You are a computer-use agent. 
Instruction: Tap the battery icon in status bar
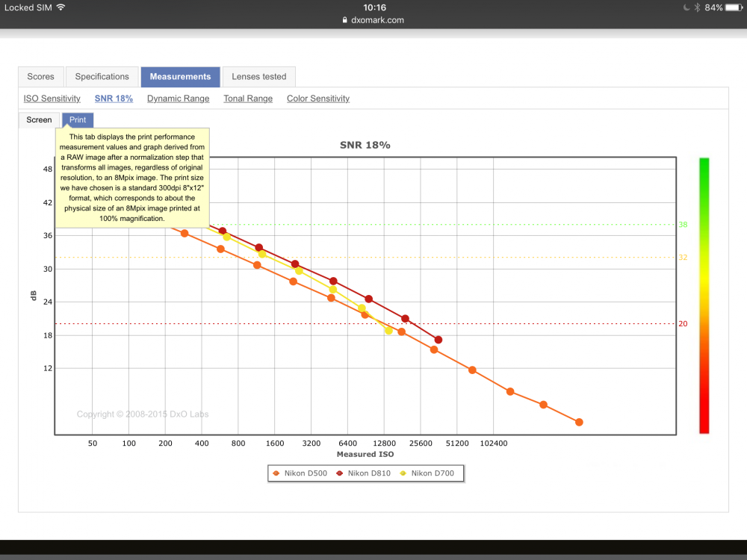pos(734,7)
